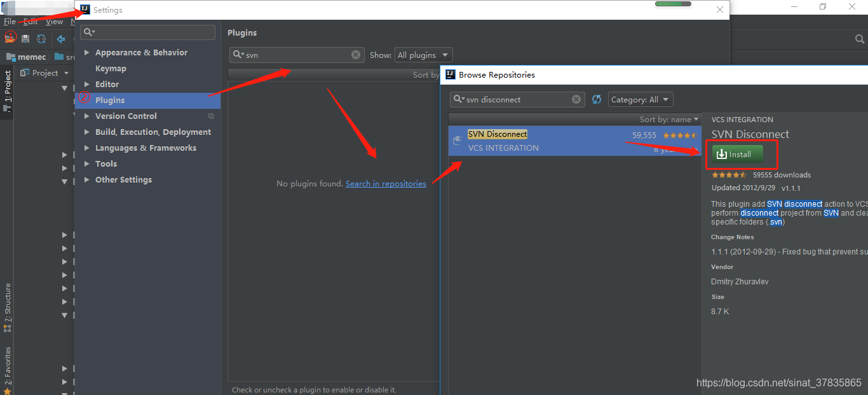This screenshot has height=395, width=868.
Task: Click the plugins search field containing 'svn'
Action: [x=297, y=55]
